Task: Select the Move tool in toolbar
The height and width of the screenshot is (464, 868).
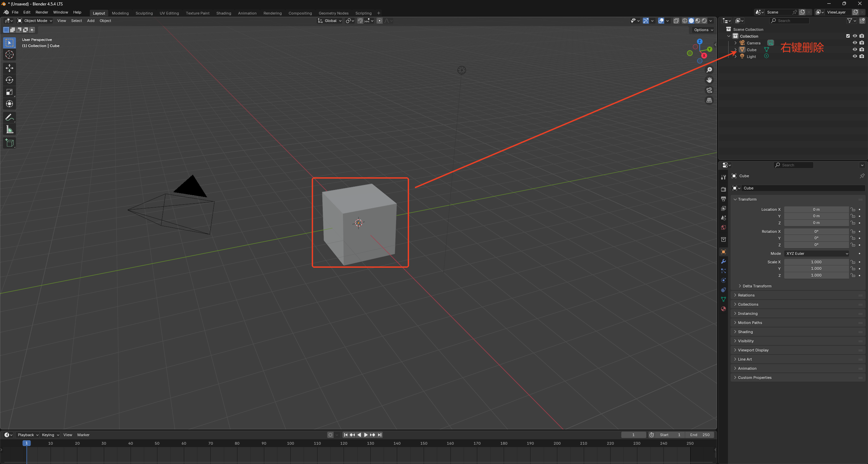Action: (x=9, y=68)
